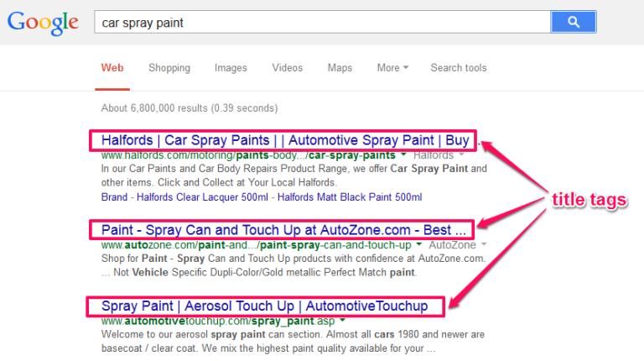Open the More search category menu

[x=392, y=68]
